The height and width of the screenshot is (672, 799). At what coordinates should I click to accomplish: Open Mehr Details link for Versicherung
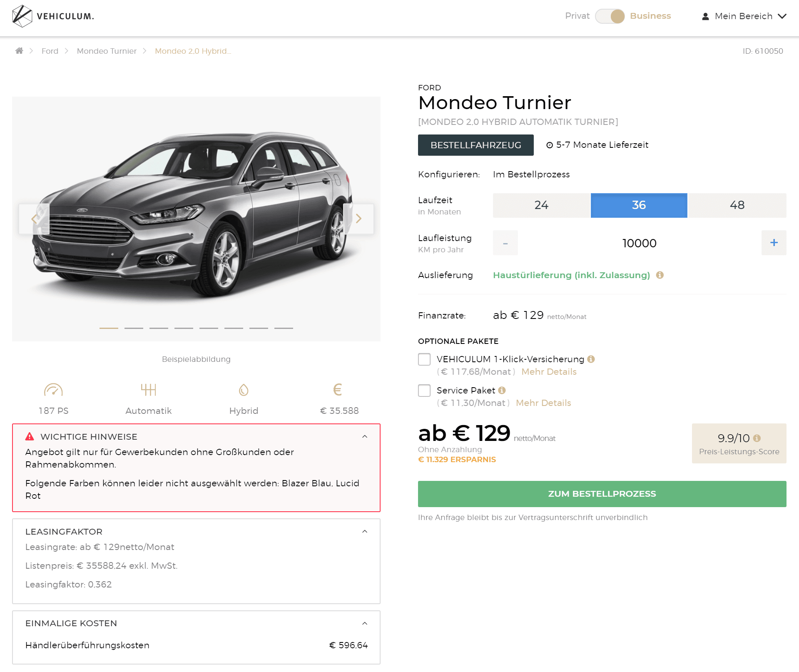tap(549, 372)
